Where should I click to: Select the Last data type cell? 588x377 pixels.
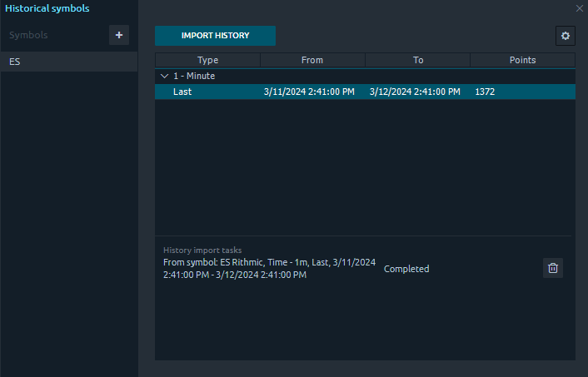pos(182,92)
